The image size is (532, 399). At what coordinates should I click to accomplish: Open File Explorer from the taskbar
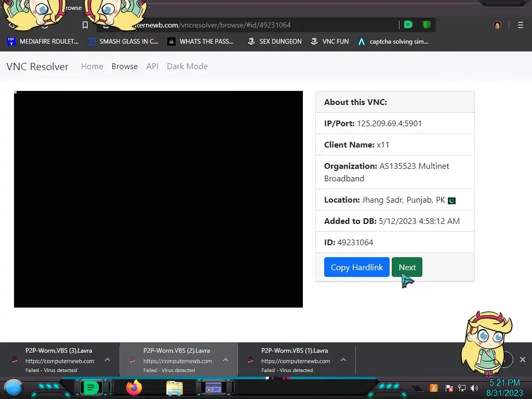point(175,388)
